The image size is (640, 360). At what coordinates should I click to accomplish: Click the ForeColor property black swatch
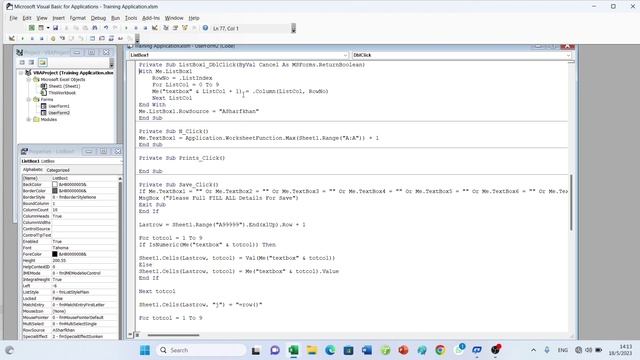click(55, 254)
